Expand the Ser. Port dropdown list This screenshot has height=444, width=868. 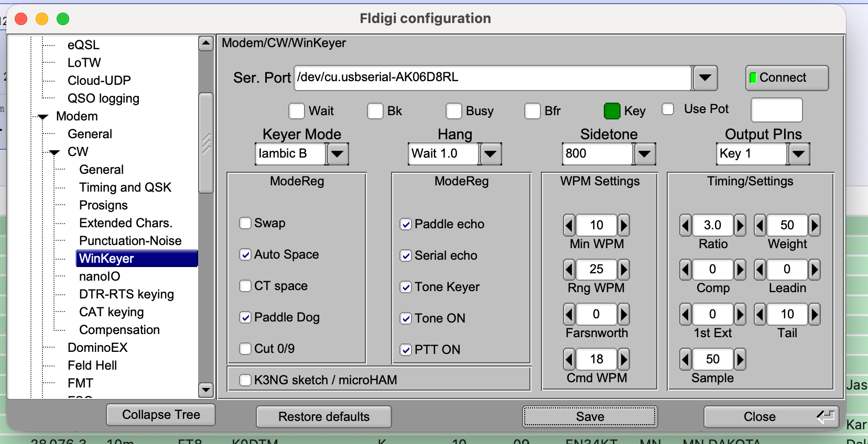[705, 78]
